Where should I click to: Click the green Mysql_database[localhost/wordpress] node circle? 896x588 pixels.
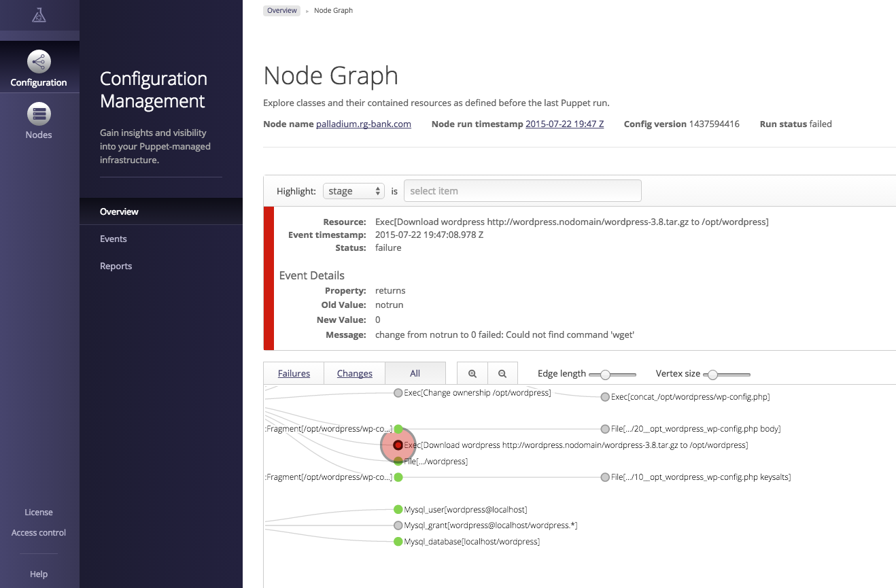pos(398,541)
